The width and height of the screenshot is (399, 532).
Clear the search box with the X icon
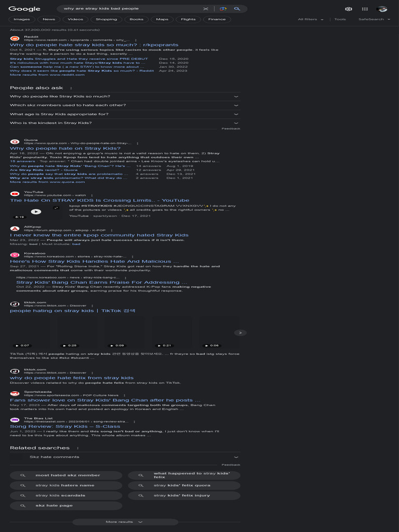pos(206,9)
